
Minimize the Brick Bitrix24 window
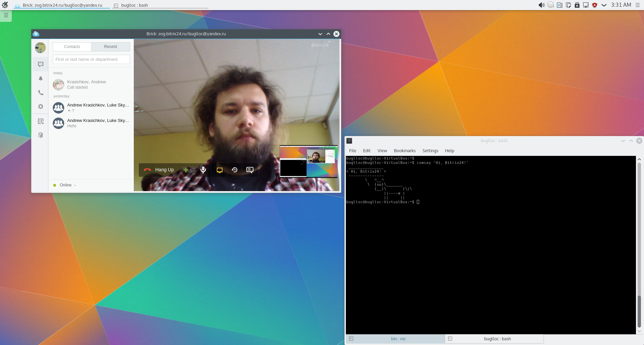(x=320, y=34)
